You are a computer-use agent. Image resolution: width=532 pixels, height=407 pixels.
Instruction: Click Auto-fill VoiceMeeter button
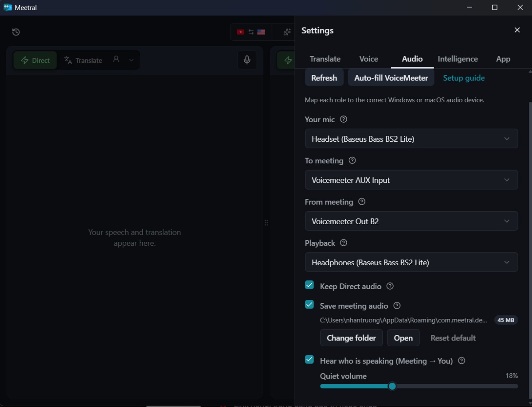pyautogui.click(x=391, y=78)
